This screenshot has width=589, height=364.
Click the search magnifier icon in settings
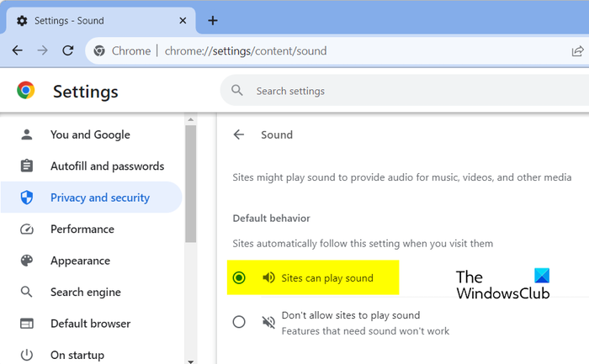pyautogui.click(x=237, y=91)
